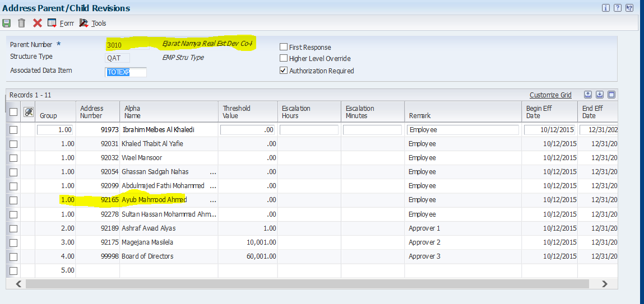Screen dimensions: 644x304
Task: Click the Ejarat Namya Real Est Dev description
Action: pos(207,44)
